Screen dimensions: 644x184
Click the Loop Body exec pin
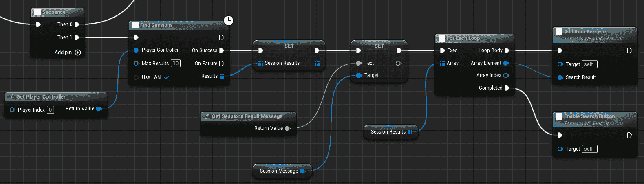point(507,50)
